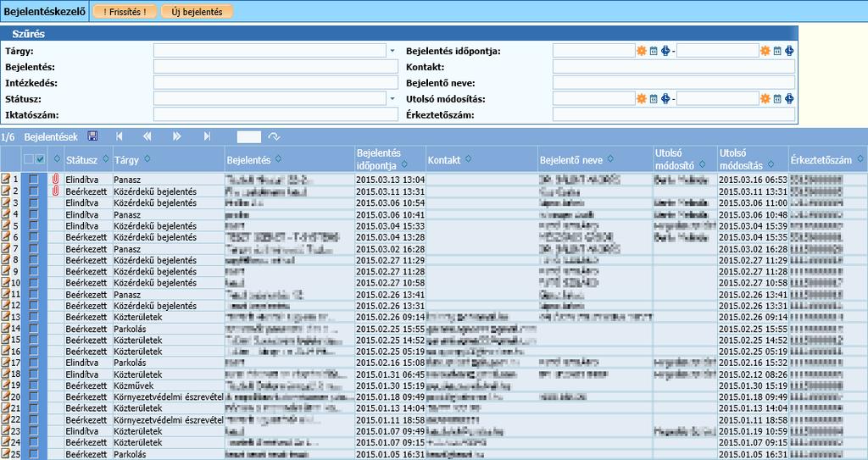The image size is (868, 460).
Task: Open the edit icon of row 13
Action: pos(6,317)
